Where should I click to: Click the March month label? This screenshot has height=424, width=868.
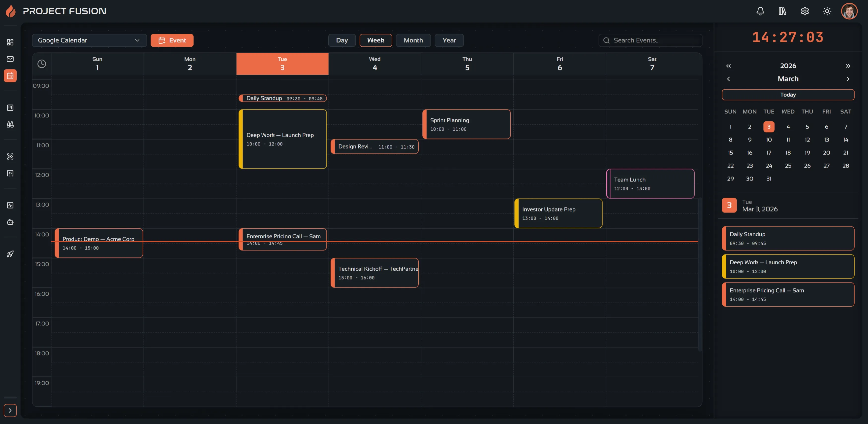coord(788,79)
